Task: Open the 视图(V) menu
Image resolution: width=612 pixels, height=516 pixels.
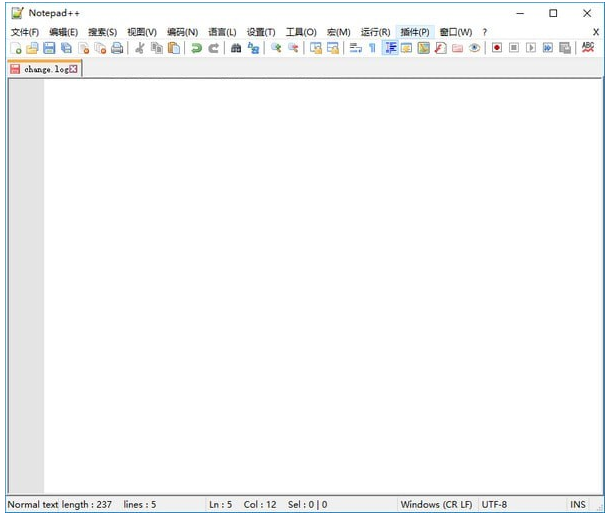Action: pos(142,32)
